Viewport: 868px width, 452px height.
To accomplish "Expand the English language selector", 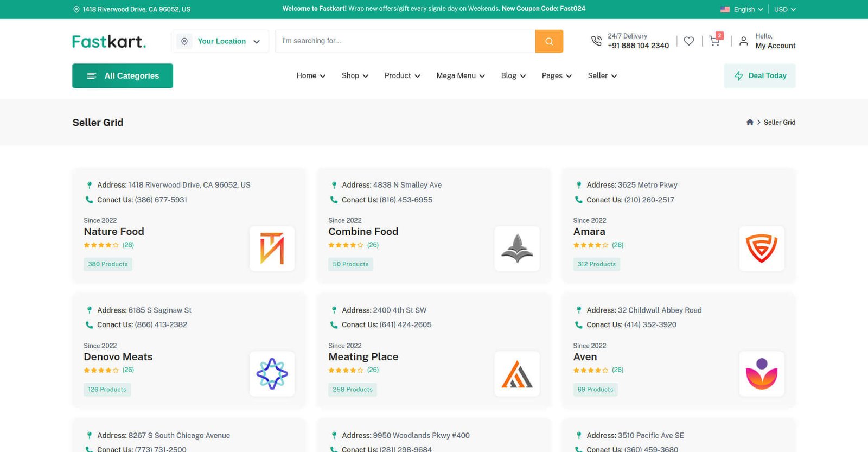I will (742, 9).
